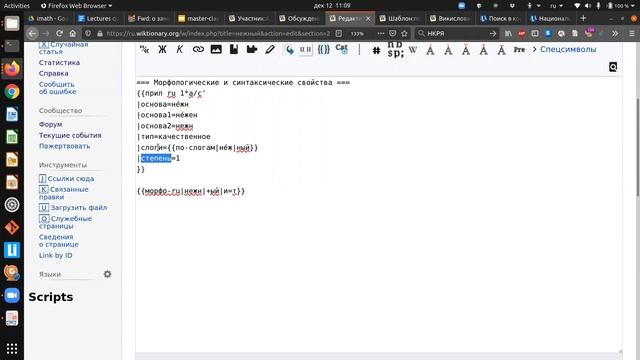Open Служебные страницы link
The width and height of the screenshot is (640, 360).
[65, 222]
